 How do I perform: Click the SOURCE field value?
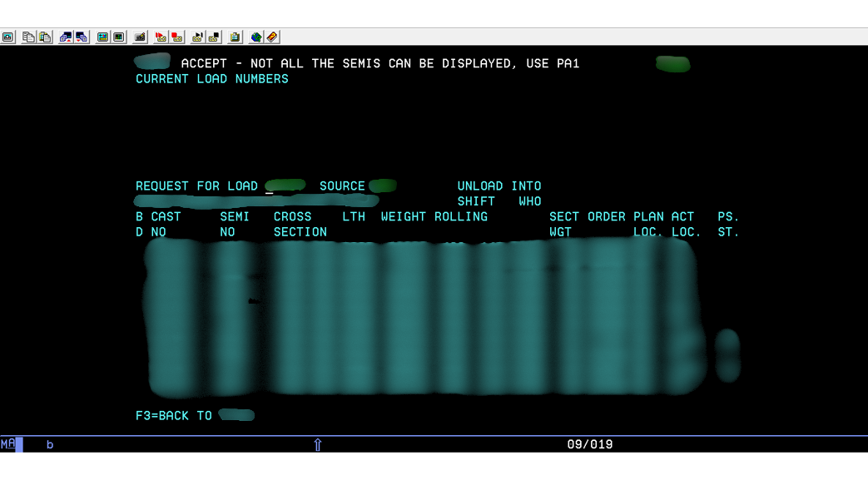point(382,186)
